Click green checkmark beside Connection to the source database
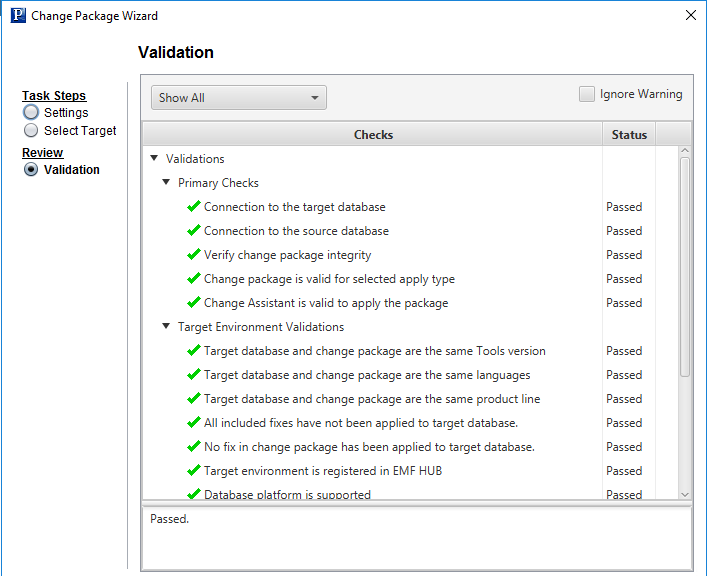Image resolution: width=707 pixels, height=576 pixels. (x=194, y=231)
